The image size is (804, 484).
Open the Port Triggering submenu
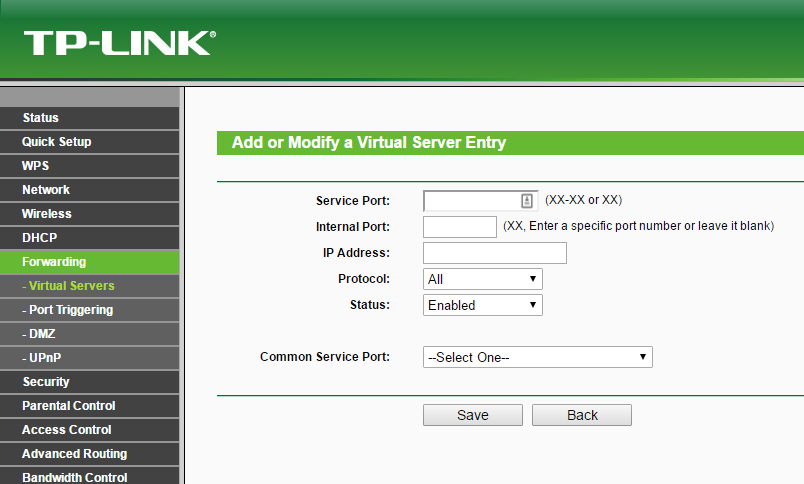click(90, 310)
